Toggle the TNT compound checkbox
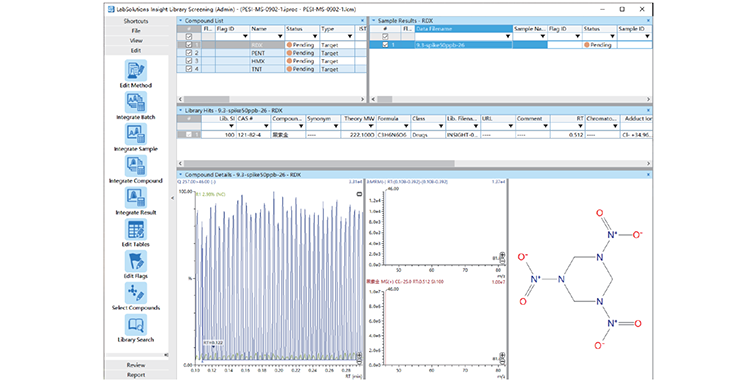This screenshot has width=756, height=386. click(189, 69)
